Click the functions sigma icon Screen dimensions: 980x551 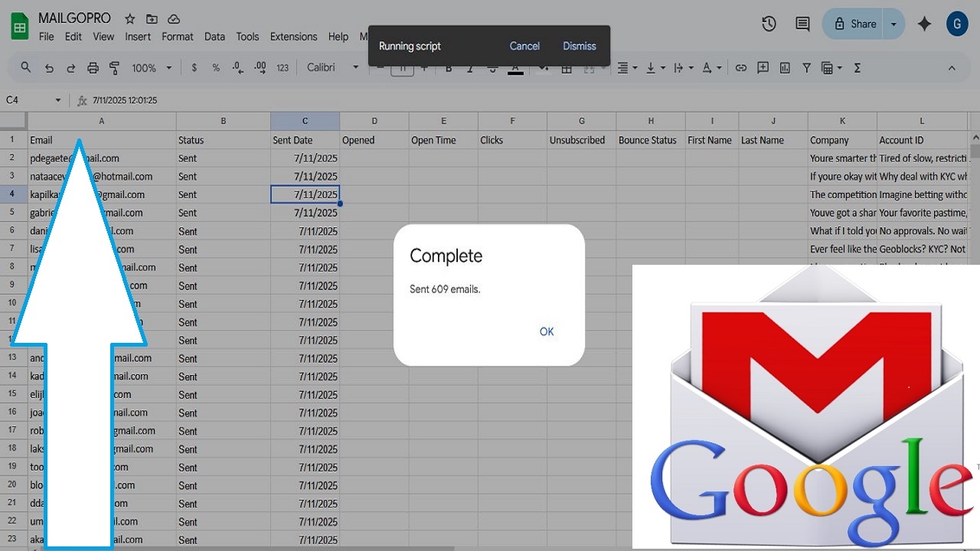(857, 68)
